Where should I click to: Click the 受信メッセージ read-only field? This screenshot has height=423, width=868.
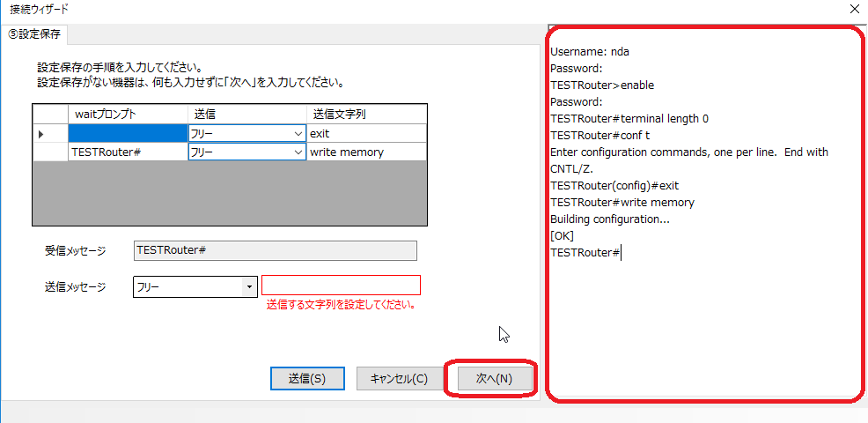pyautogui.click(x=275, y=251)
